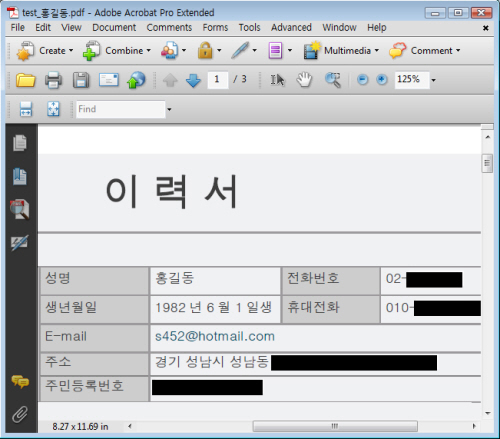This screenshot has height=439, width=500.
Task: Expand the Forms dropdown arrow
Action: (290, 51)
